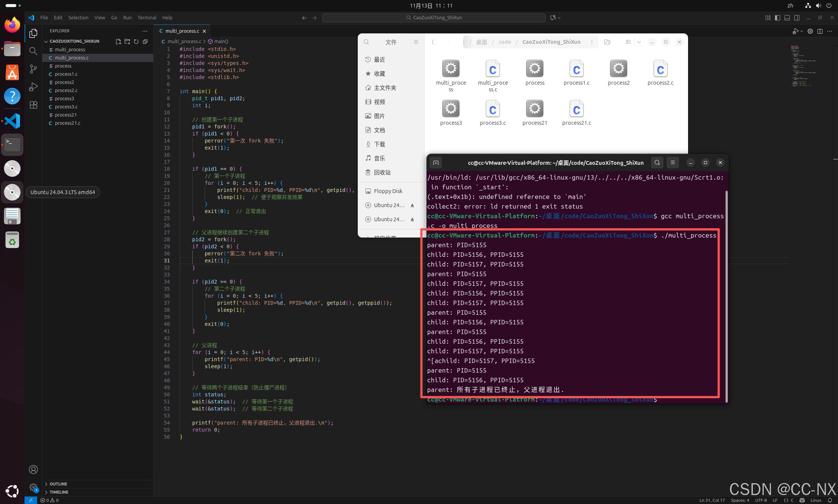Click New File icon in Explorer header
838x504 pixels.
[118, 42]
